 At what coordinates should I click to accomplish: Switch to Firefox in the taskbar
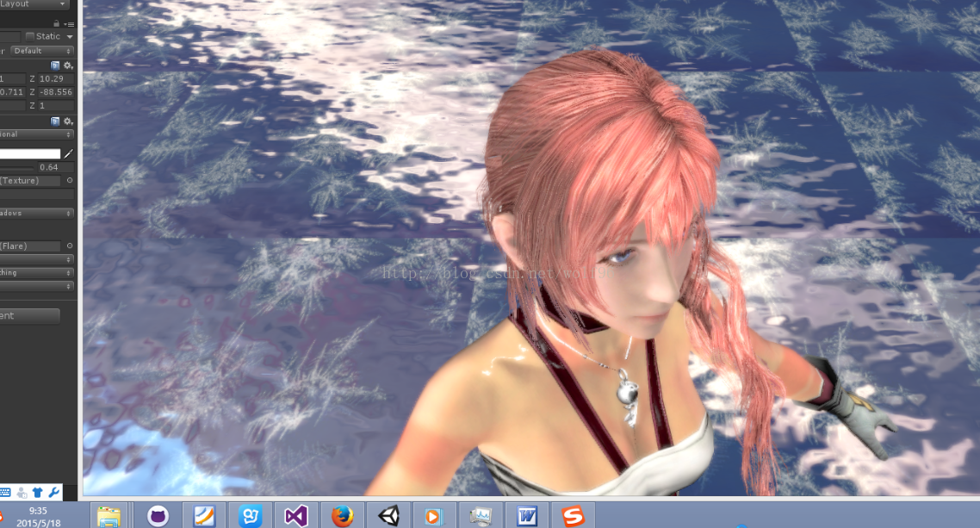343,516
